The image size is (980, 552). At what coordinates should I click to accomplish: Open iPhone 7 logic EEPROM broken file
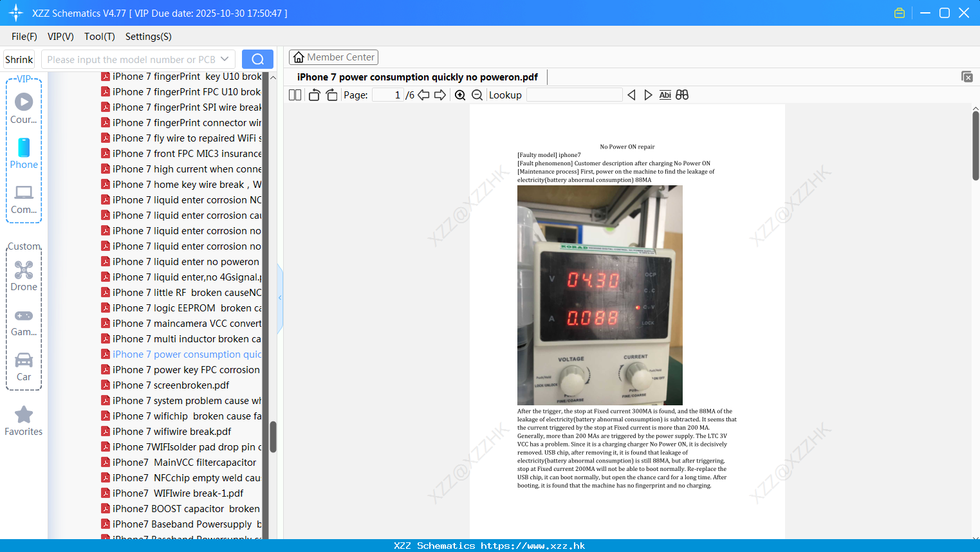(x=181, y=308)
